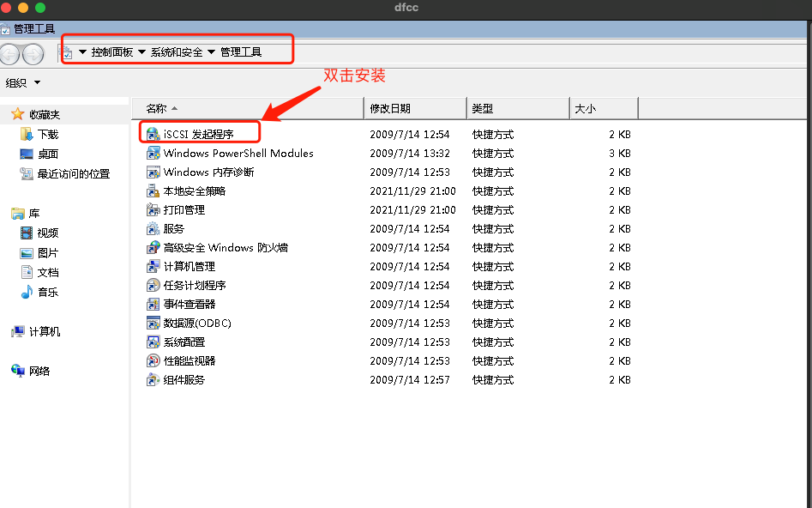The image size is (812, 508).
Task: Click the 管理工具 window title icon
Action: pos(5,29)
